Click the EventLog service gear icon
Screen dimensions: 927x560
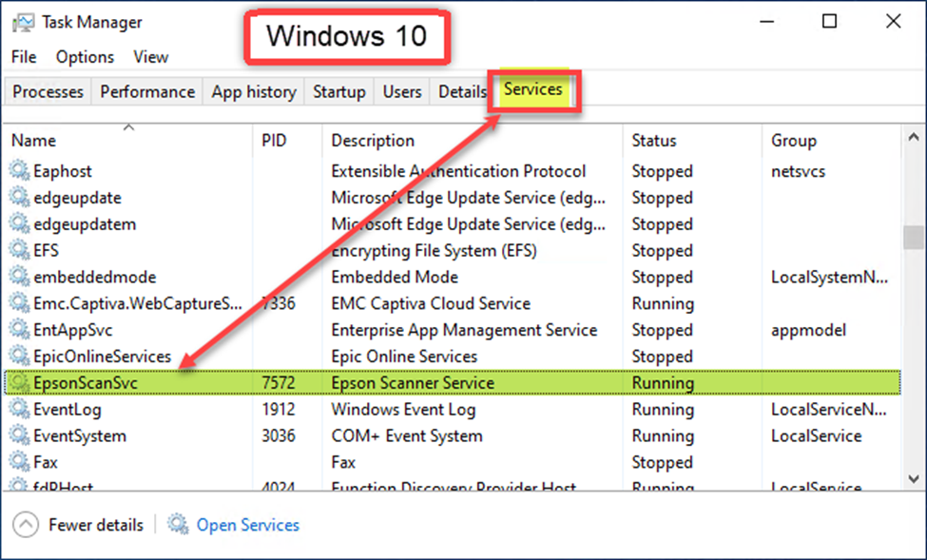coord(19,410)
